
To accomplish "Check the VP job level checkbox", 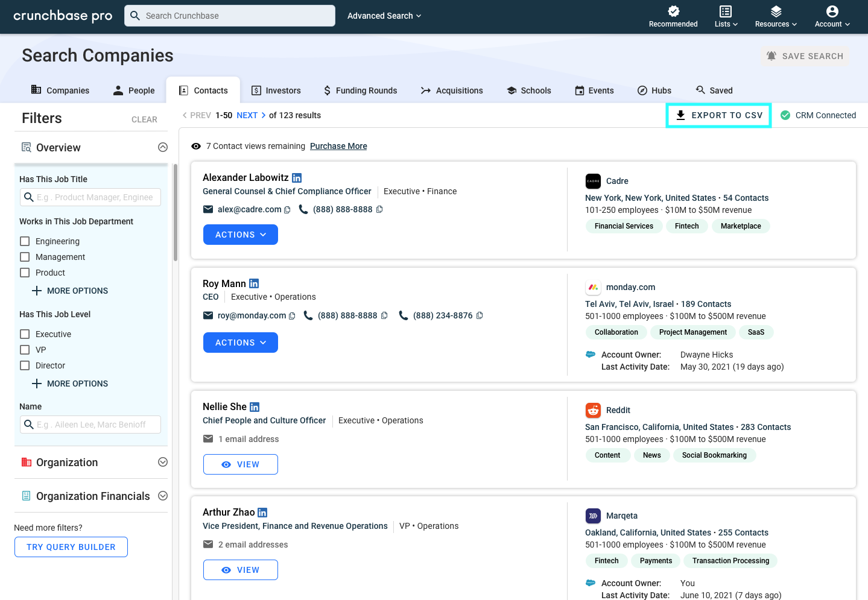I will pos(25,350).
